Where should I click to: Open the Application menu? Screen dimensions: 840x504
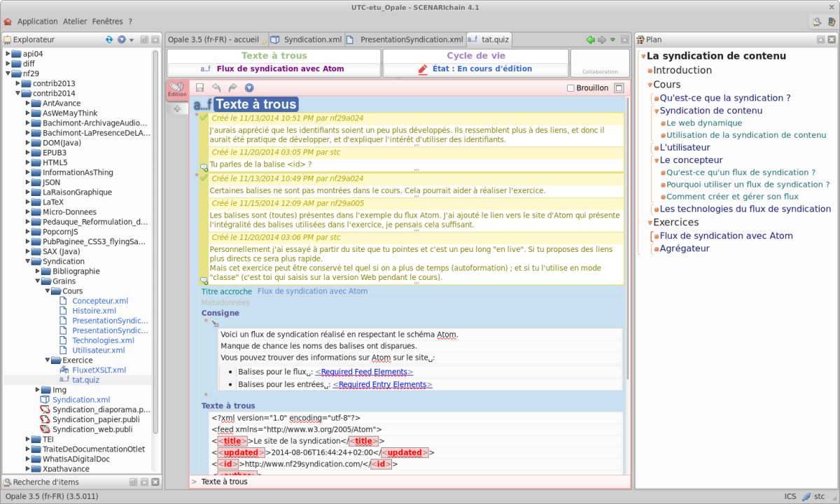[x=37, y=22]
